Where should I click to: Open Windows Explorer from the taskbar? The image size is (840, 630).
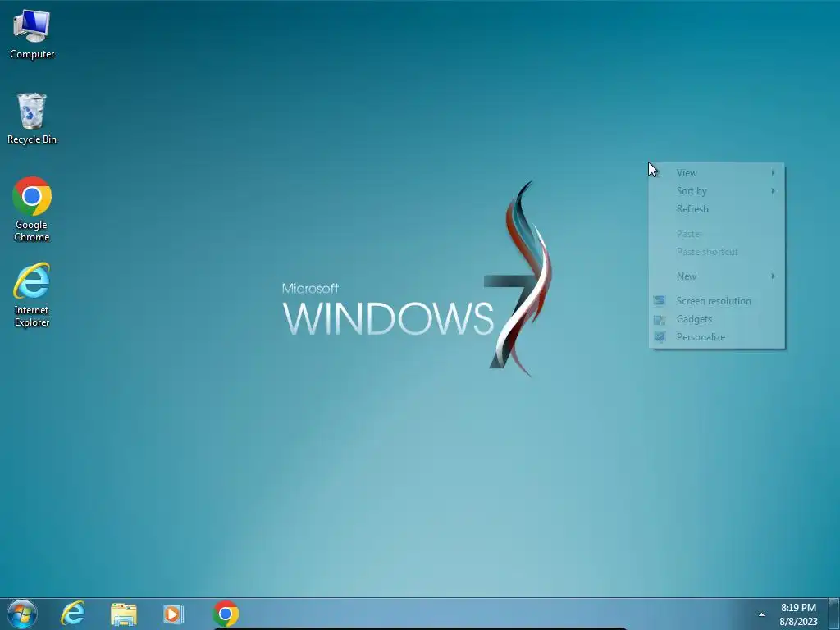click(124, 614)
